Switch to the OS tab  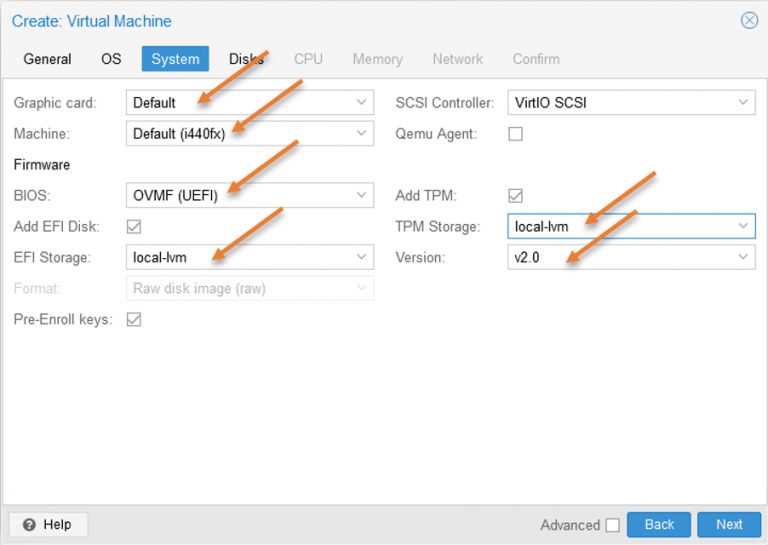(111, 59)
